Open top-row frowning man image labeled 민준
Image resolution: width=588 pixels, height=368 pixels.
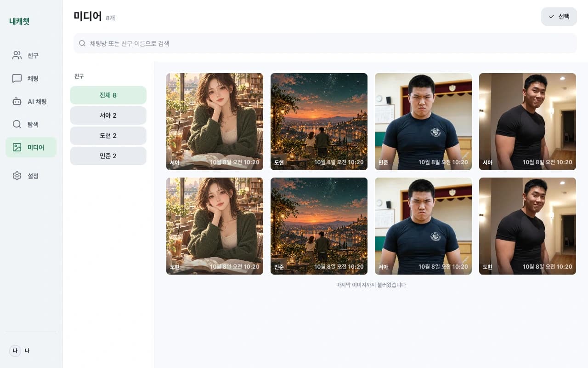click(x=423, y=121)
